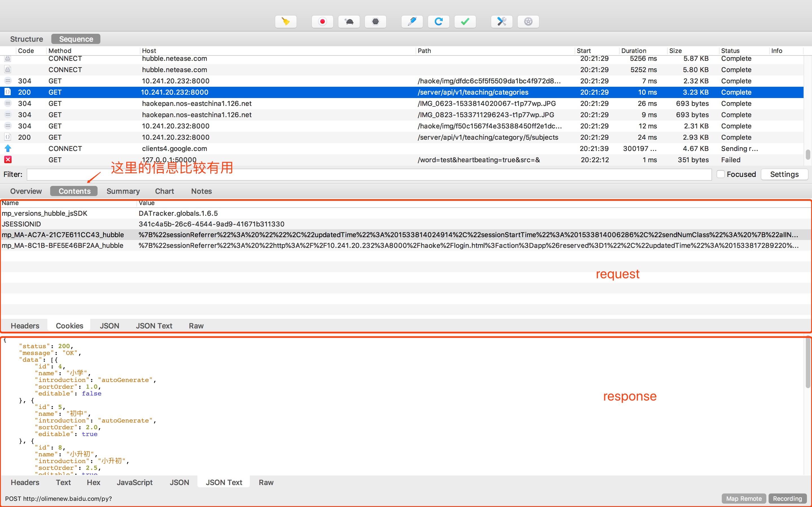Switch to the Structure view
Screen dimensions: 812x507
pos(27,39)
